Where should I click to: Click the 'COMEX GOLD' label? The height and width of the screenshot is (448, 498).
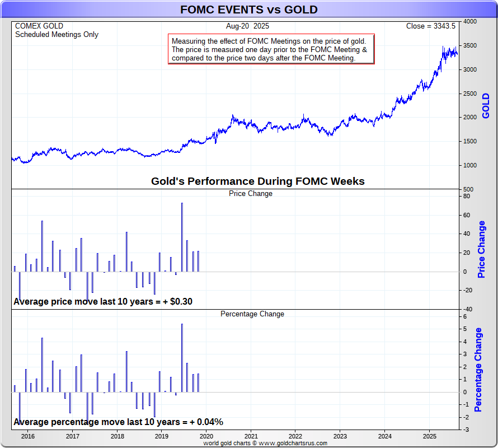[x=39, y=26]
